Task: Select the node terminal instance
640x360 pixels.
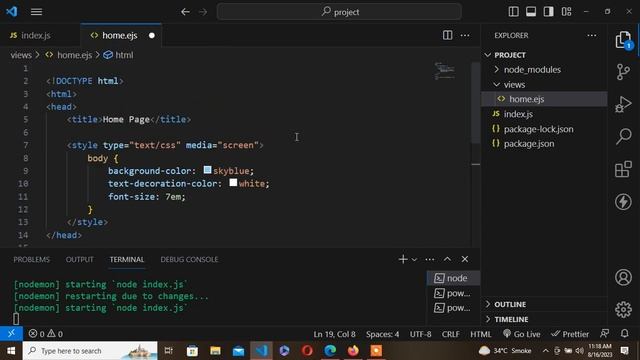Action: click(453, 278)
